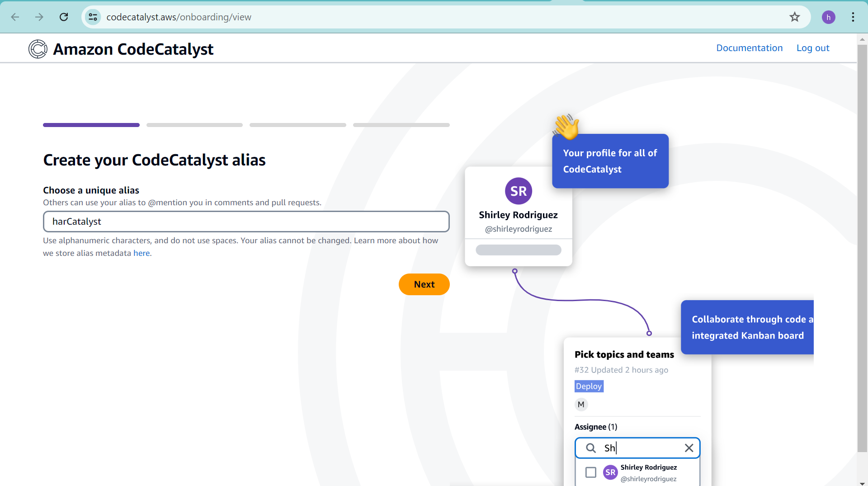Open the browser profile avatar menu
Image resolution: width=868 pixels, height=486 pixels.
coord(829,17)
